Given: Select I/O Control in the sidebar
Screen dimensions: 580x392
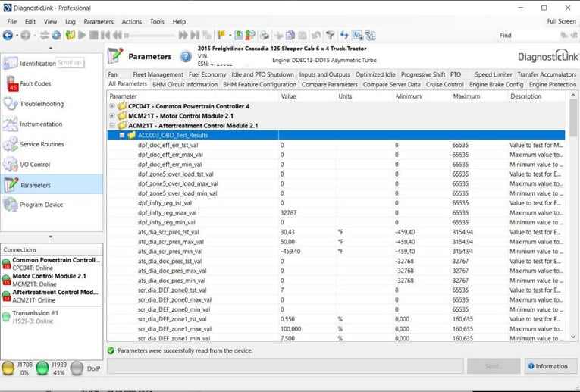Looking at the screenshot, I should 35,164.
